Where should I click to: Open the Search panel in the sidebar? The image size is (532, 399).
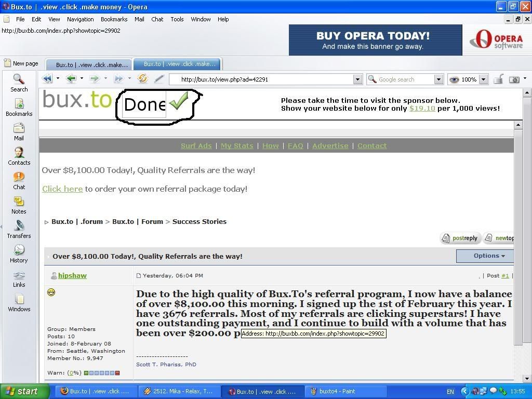click(x=19, y=83)
